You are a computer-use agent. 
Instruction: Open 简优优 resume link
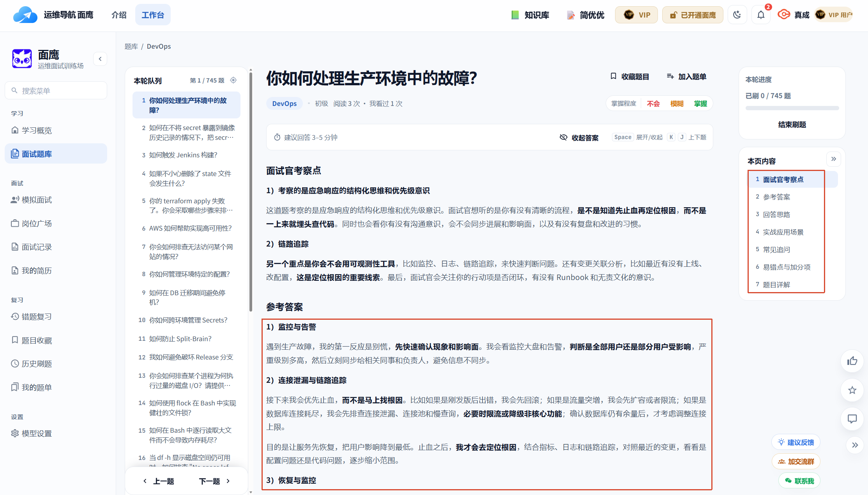tap(585, 15)
